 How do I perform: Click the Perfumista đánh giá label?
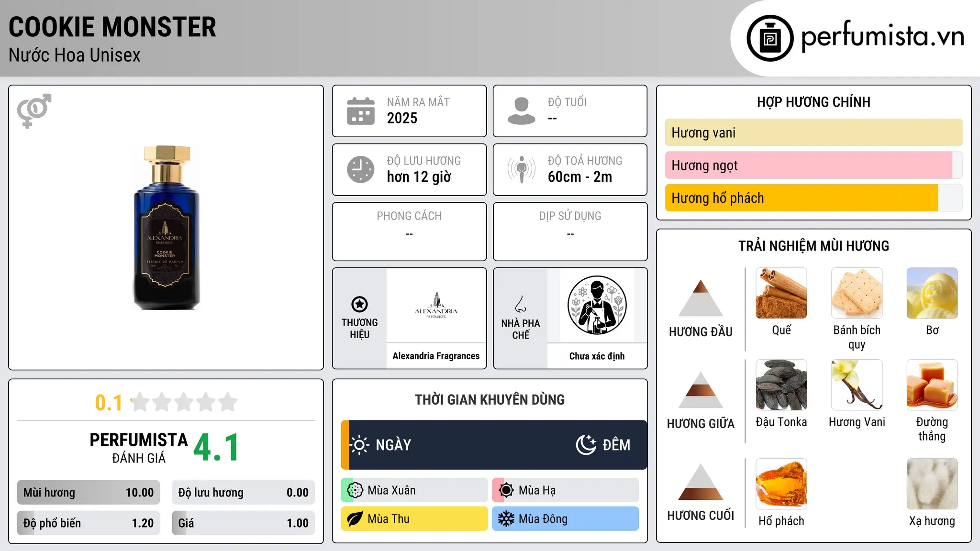coord(139,448)
